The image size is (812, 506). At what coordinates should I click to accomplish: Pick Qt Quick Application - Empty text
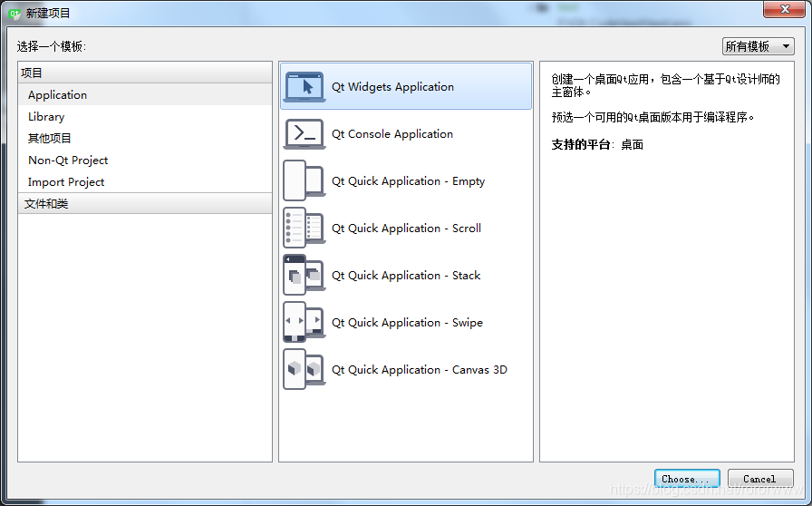click(x=408, y=181)
